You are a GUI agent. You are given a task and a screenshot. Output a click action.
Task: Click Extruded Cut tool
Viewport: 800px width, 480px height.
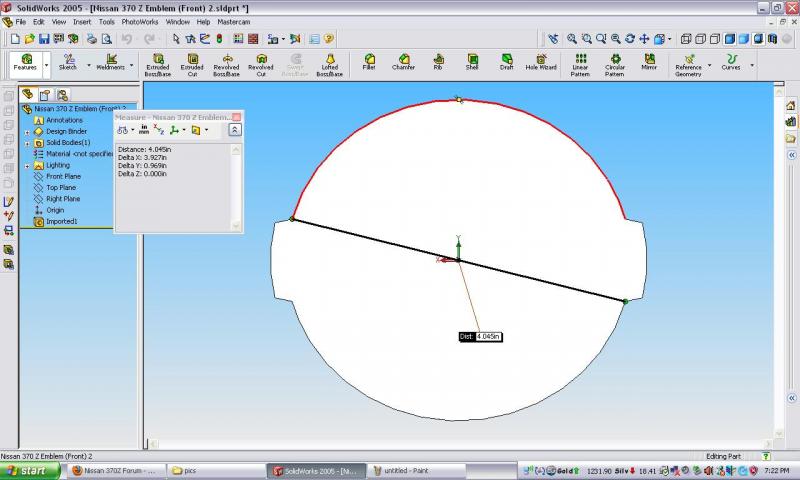click(192, 65)
